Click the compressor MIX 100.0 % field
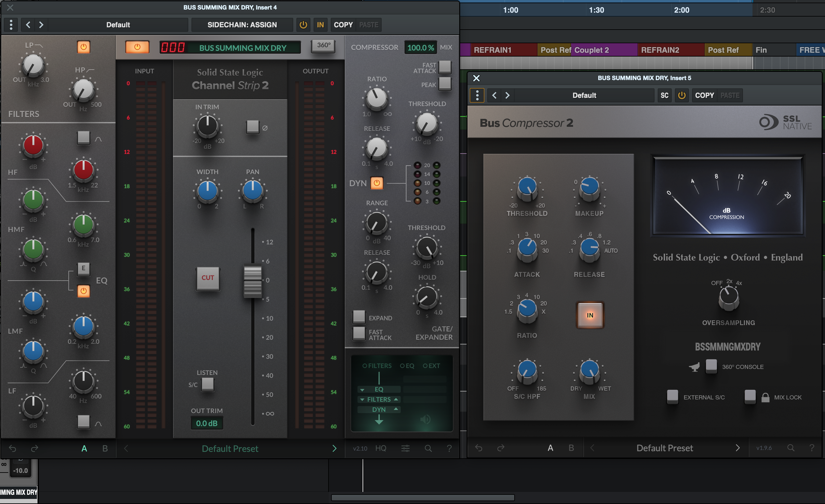 click(420, 47)
